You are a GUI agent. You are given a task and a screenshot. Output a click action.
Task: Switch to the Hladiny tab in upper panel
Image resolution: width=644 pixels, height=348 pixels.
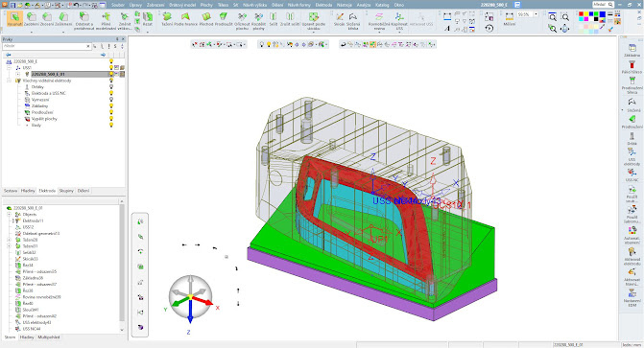coord(28,191)
